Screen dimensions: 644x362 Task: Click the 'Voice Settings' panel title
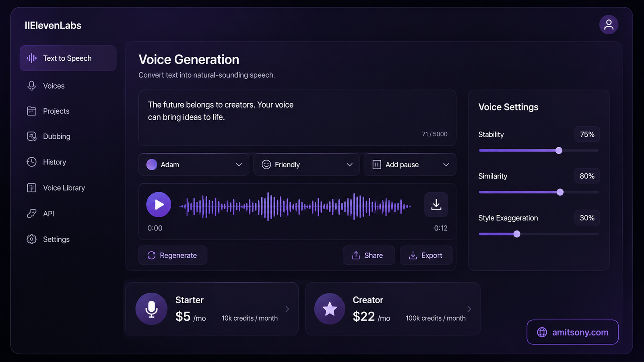(x=508, y=107)
